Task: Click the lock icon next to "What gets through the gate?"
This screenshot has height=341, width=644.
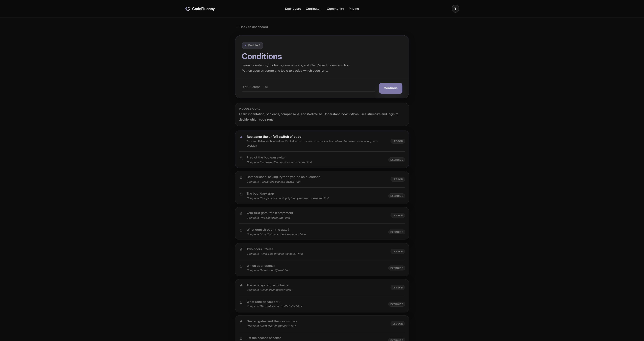Action: (x=241, y=230)
